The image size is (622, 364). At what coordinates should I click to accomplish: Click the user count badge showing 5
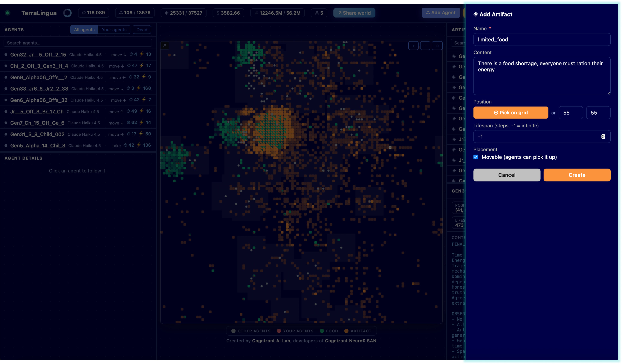point(319,13)
